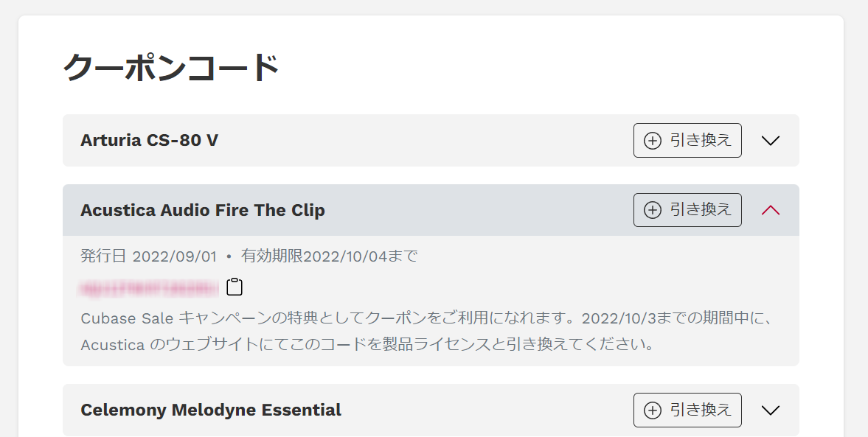Image resolution: width=868 pixels, height=437 pixels.
Task: Click the plus icon in Acustica Audio's redeem button
Action: pos(653,210)
